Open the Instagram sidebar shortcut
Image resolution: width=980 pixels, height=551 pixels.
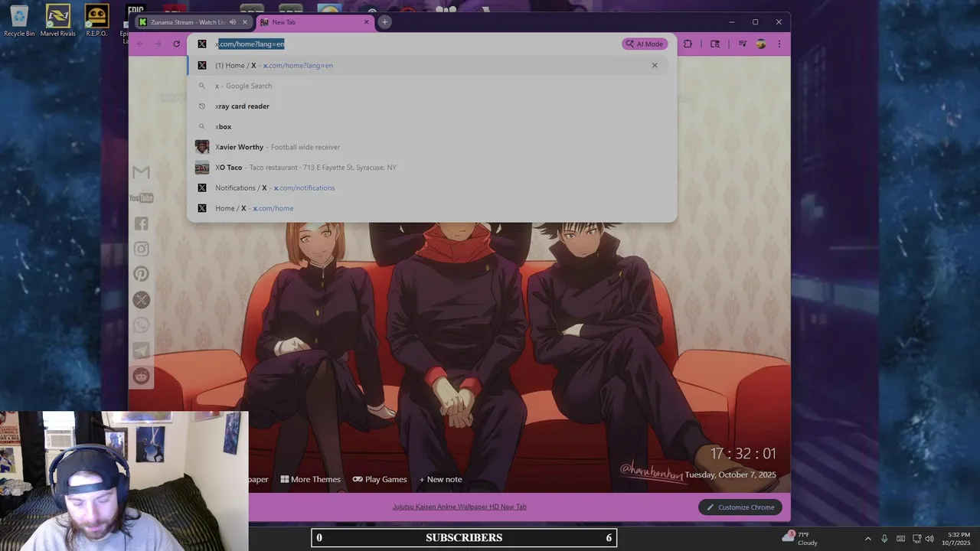141,249
